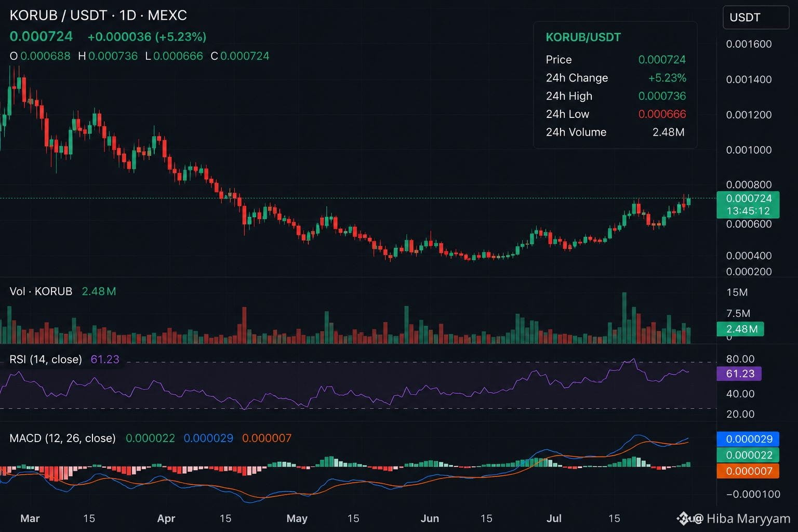The height and width of the screenshot is (532, 798).
Task: Click the purple 61.23 RSI axis tag
Action: pos(739,374)
